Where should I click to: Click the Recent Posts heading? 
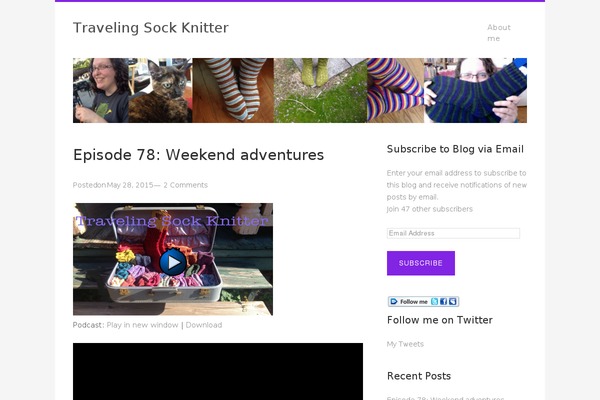(x=419, y=376)
